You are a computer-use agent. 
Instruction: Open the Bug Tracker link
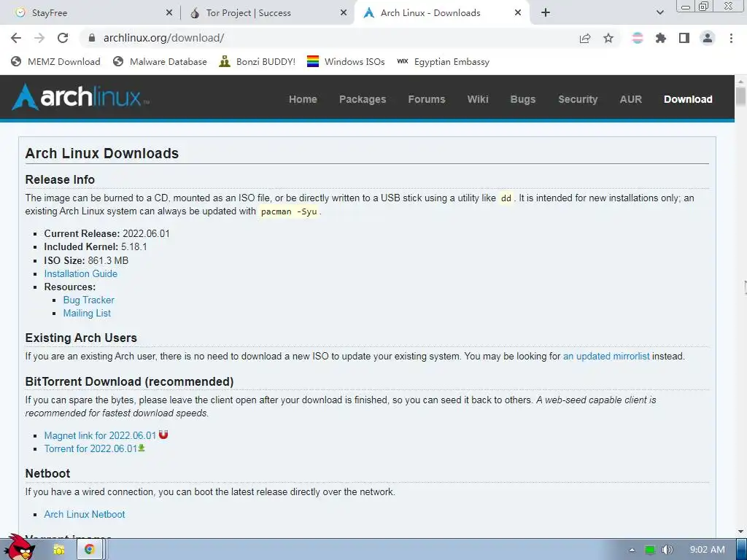[x=88, y=300]
